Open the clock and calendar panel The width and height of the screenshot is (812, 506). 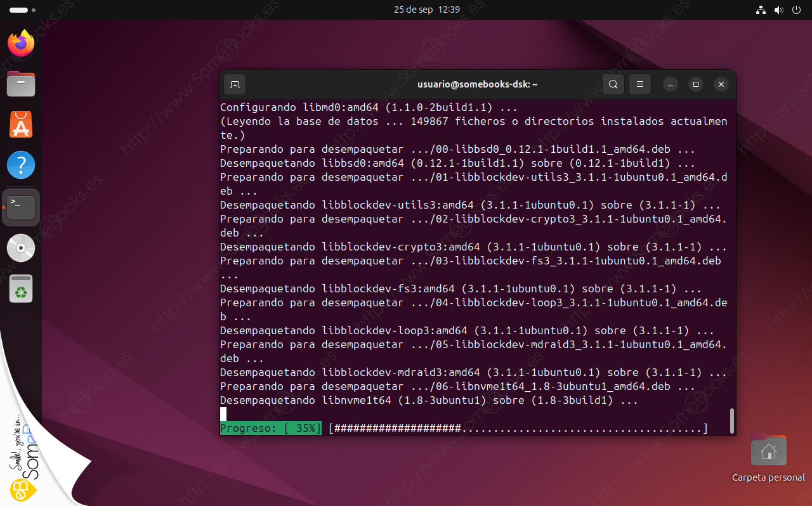pos(426,10)
